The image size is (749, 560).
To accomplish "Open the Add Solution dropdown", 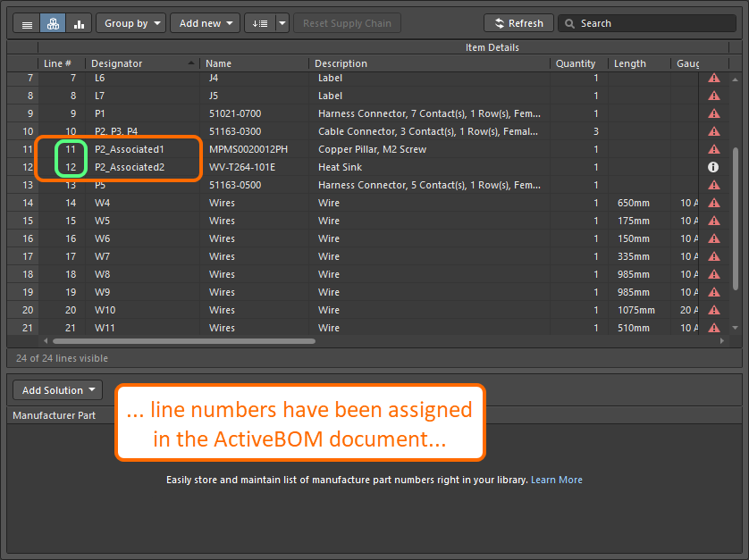I will point(58,390).
